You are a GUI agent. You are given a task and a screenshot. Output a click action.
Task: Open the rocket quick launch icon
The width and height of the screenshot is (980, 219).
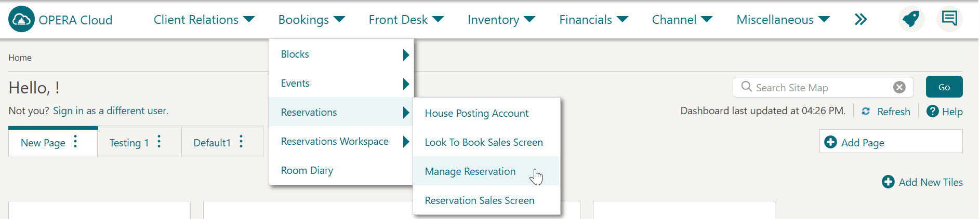[x=911, y=19]
